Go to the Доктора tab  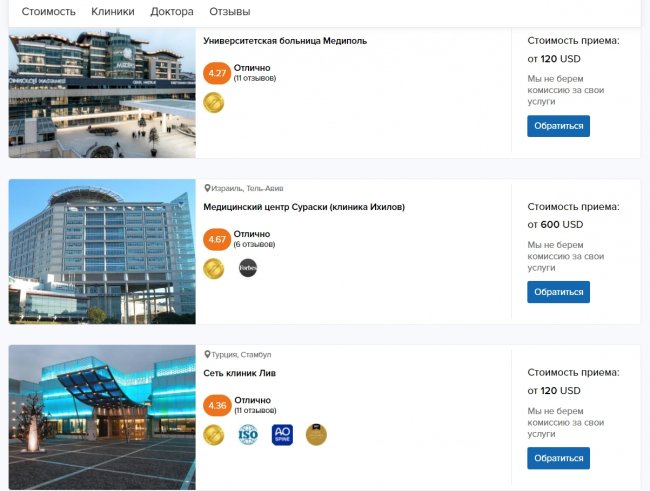[x=172, y=12]
